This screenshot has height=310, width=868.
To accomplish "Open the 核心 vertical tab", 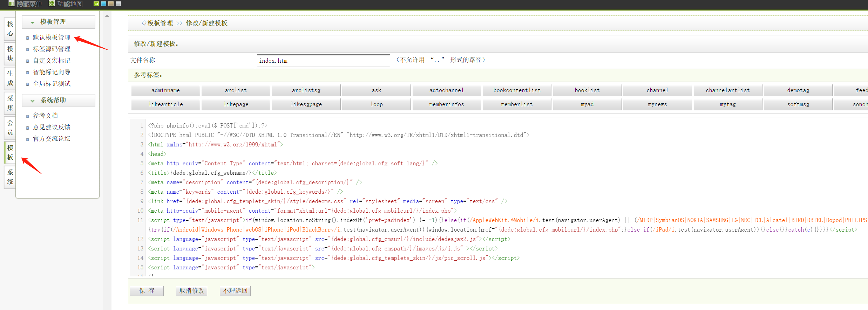I will click(x=10, y=29).
